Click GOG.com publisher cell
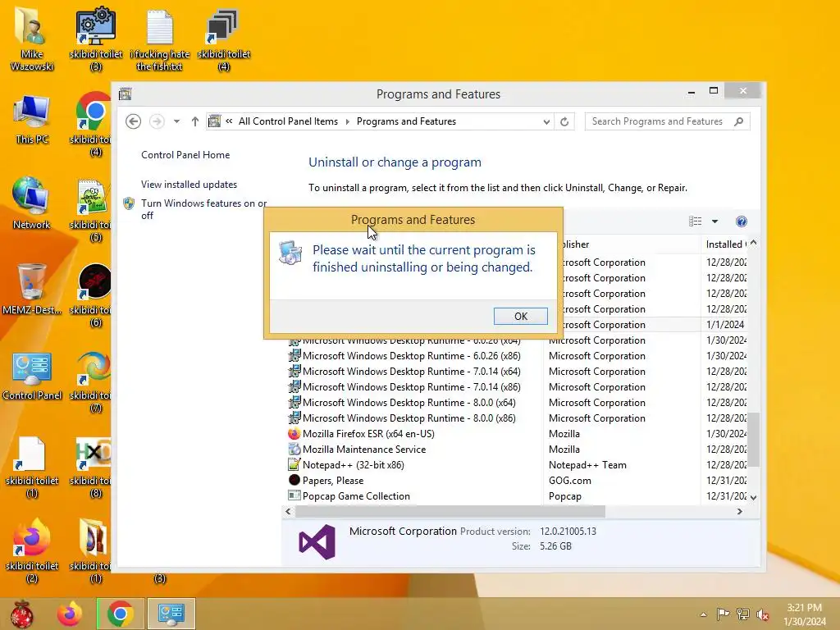Screen dimensions: 840x630 point(570,481)
